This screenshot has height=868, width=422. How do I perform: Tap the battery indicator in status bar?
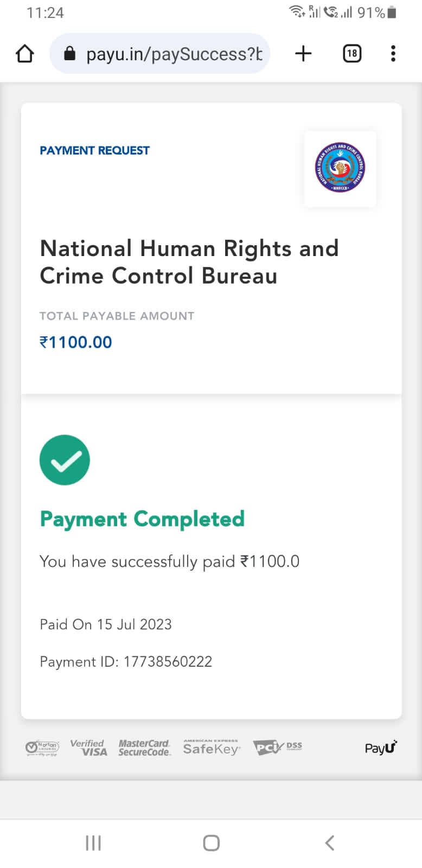point(392,12)
